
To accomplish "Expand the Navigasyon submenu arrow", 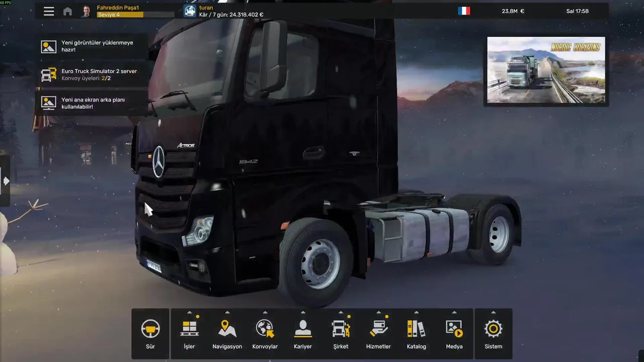I will tap(227, 312).
